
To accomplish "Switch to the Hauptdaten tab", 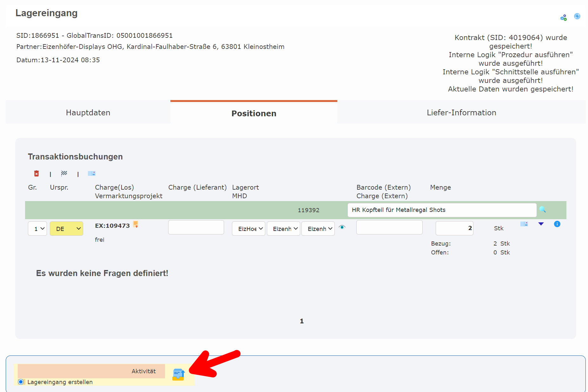I will tap(88, 113).
